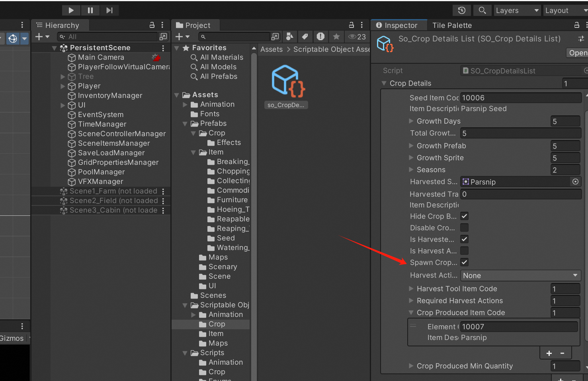Open Scene3_Cabin scene options menu

(x=163, y=210)
